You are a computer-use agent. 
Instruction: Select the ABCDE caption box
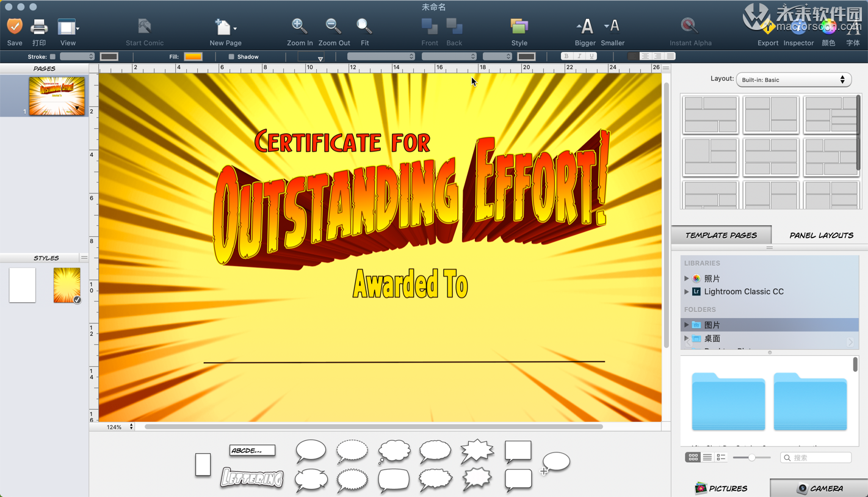[252, 451]
